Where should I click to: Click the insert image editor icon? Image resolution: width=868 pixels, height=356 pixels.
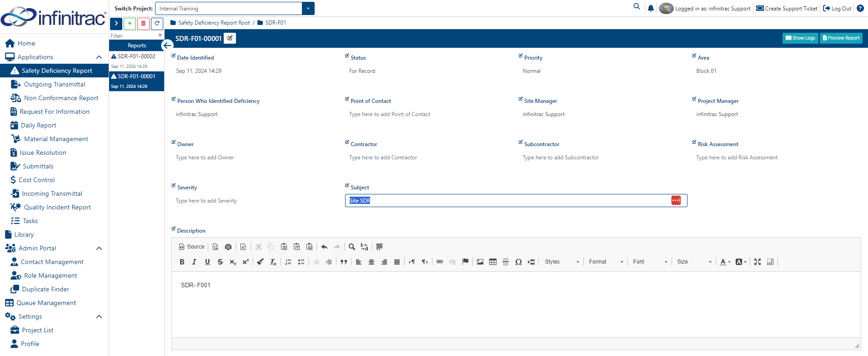[x=480, y=262]
